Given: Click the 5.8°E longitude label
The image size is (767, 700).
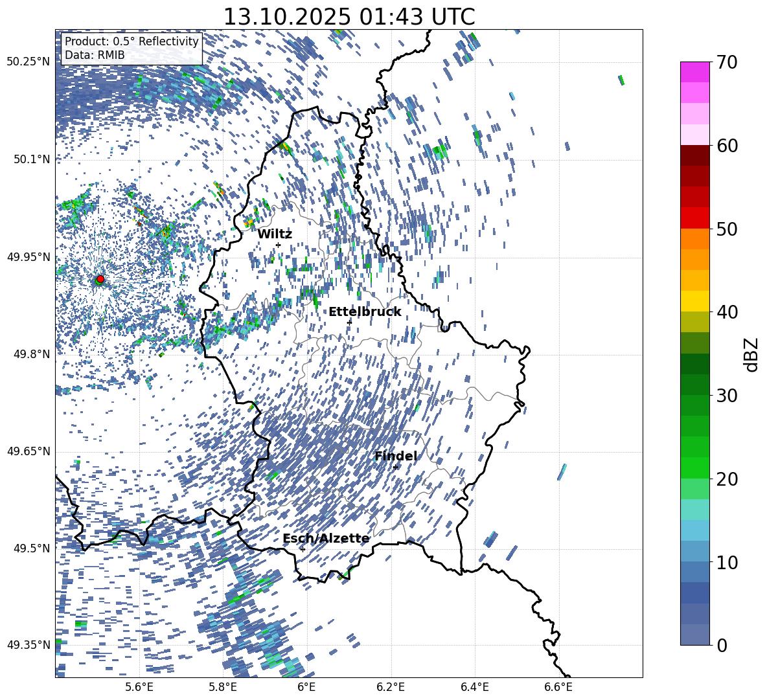Looking at the screenshot, I should [x=223, y=688].
